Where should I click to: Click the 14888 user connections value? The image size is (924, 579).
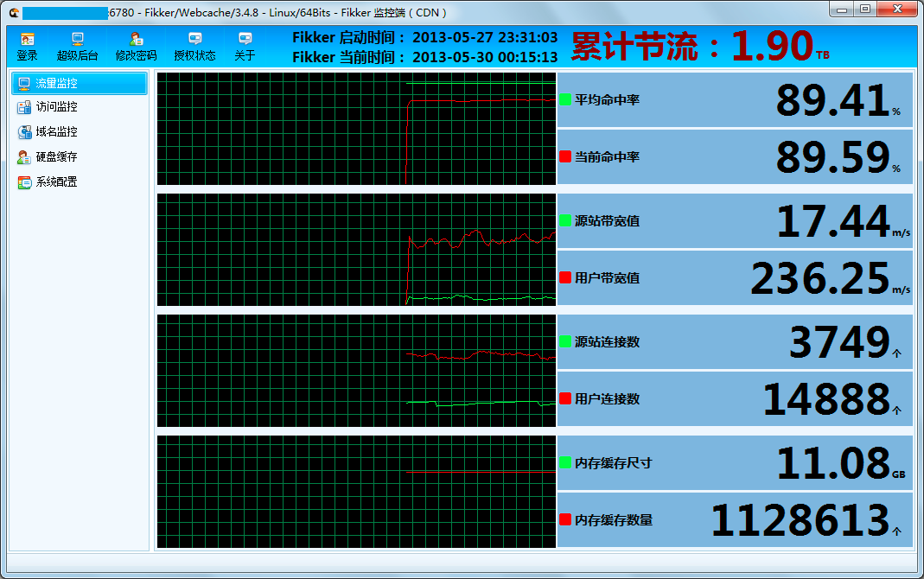point(825,399)
